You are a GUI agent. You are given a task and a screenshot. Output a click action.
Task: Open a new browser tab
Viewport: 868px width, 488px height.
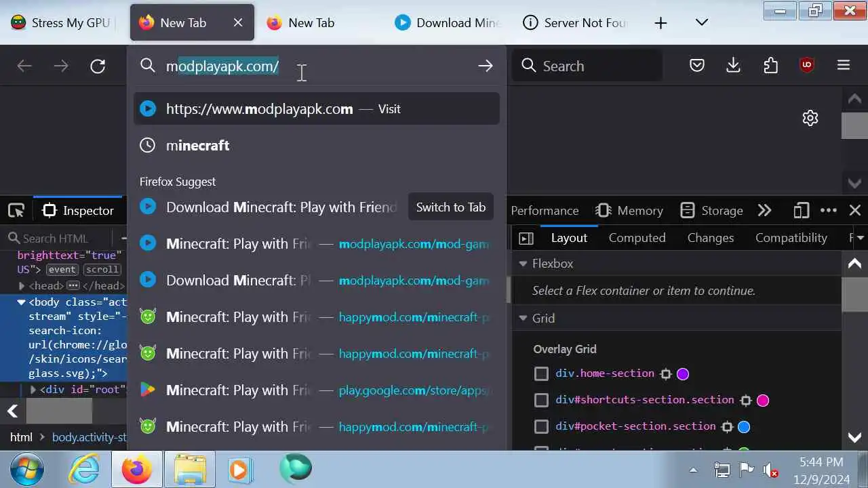tap(660, 23)
